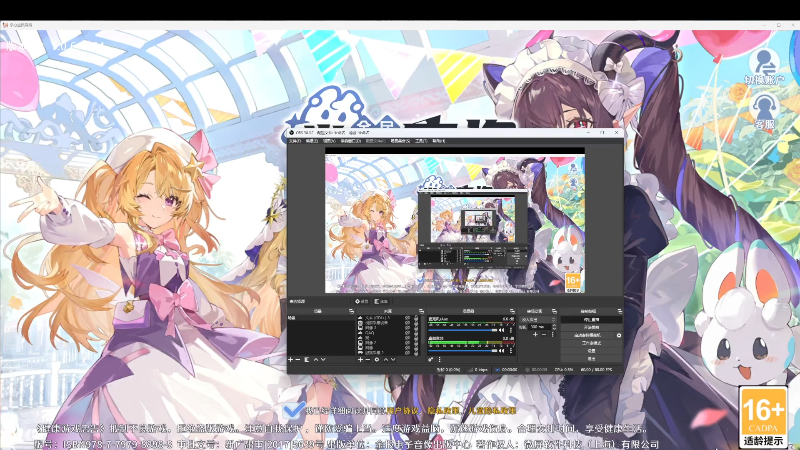This screenshot has height=450, width=800.
Task: Click the 开始录制 button in Controls
Action: tap(591, 327)
